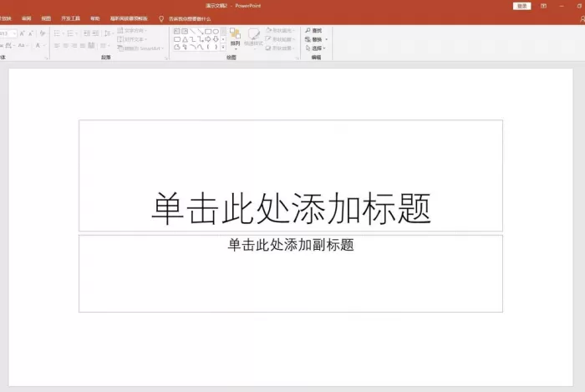This screenshot has width=585, height=392.
Task: Pick the freeform scribble shape
Action: (185, 47)
